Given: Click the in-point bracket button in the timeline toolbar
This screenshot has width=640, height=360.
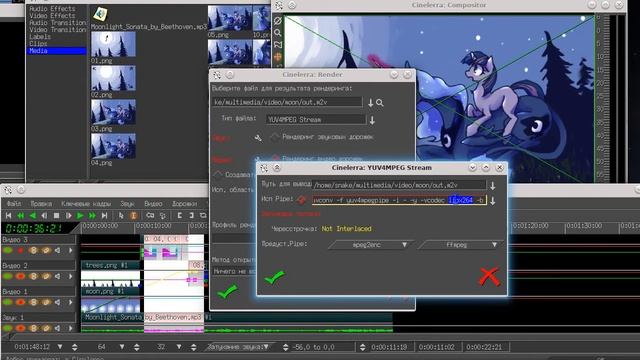Looking at the screenshot, I should click(179, 216).
